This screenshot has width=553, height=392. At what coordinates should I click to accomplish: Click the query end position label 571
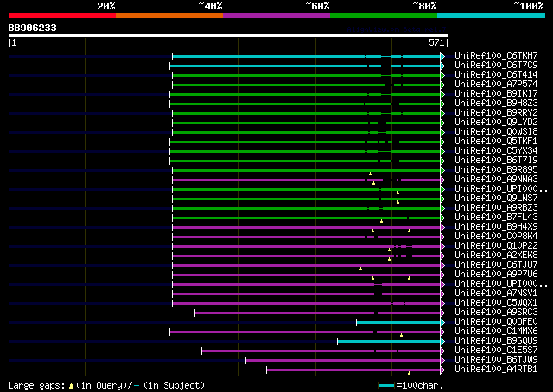pos(436,42)
